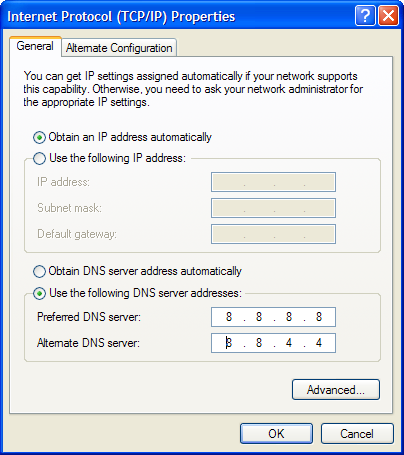Screen dimensions: 404x455
Task: Choose Use the following IP address option
Action: click(x=39, y=158)
